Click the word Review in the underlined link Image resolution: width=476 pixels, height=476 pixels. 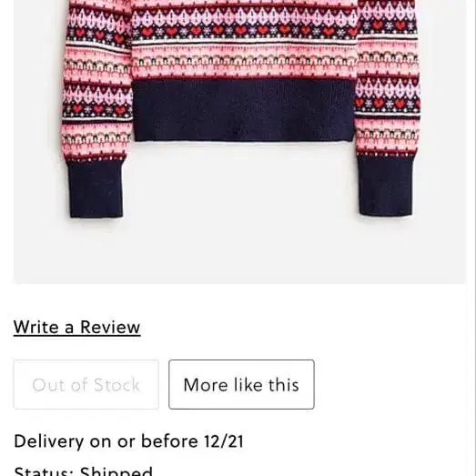coord(110,327)
